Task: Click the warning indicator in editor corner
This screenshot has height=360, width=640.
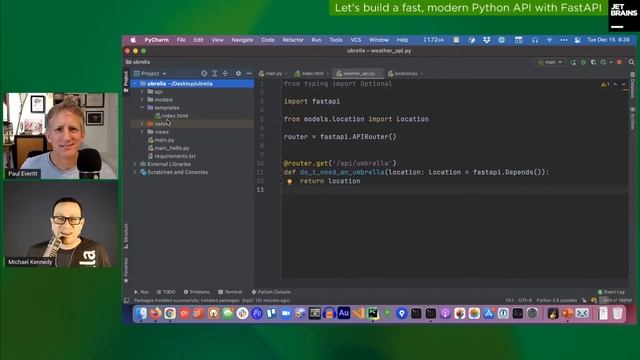Action: (605, 84)
